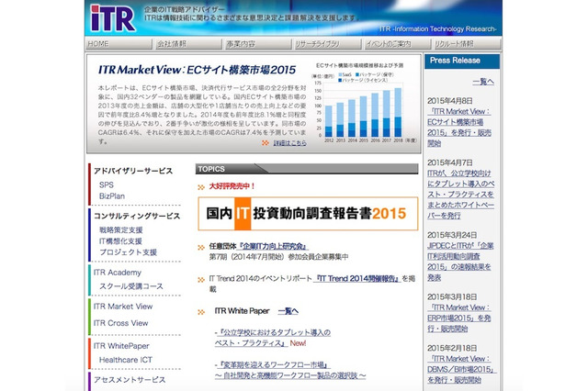This screenshot has width=588, height=391.
Task: Click the ECサイト構築市場 bar chart image
Action: 364,103
